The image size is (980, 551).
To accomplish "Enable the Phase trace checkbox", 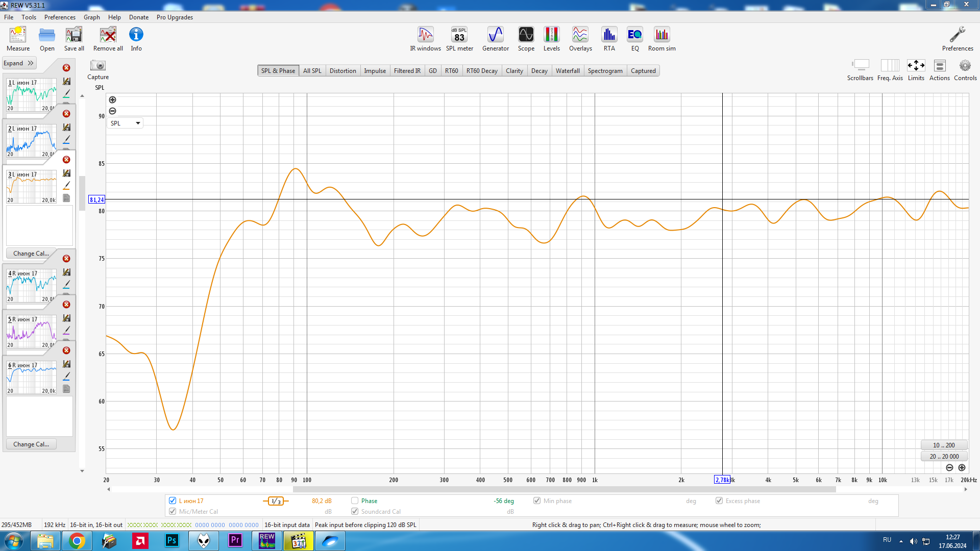I will point(355,500).
